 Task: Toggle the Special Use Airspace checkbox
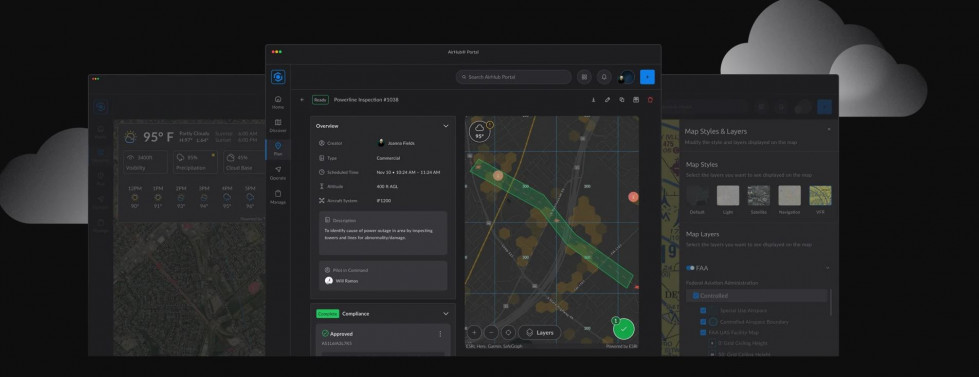click(x=703, y=310)
